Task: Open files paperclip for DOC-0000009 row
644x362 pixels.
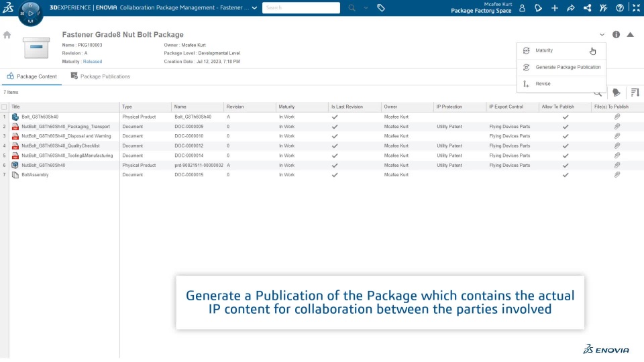Action: pos(617,127)
